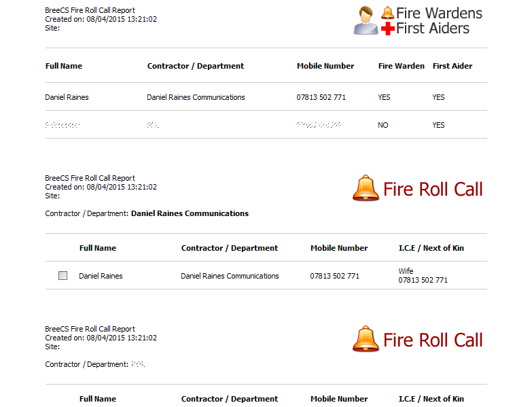Click the red cross icon beside First Aiders
532x407 pixels.
[x=387, y=29]
